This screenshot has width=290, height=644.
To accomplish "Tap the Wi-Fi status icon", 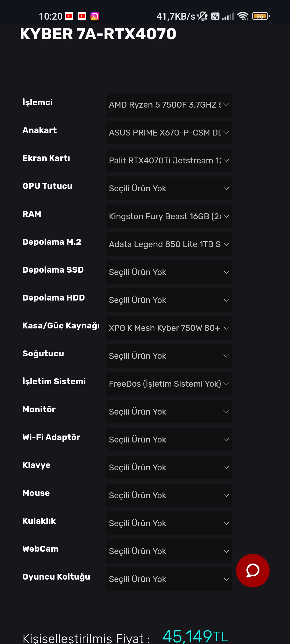I will [243, 16].
